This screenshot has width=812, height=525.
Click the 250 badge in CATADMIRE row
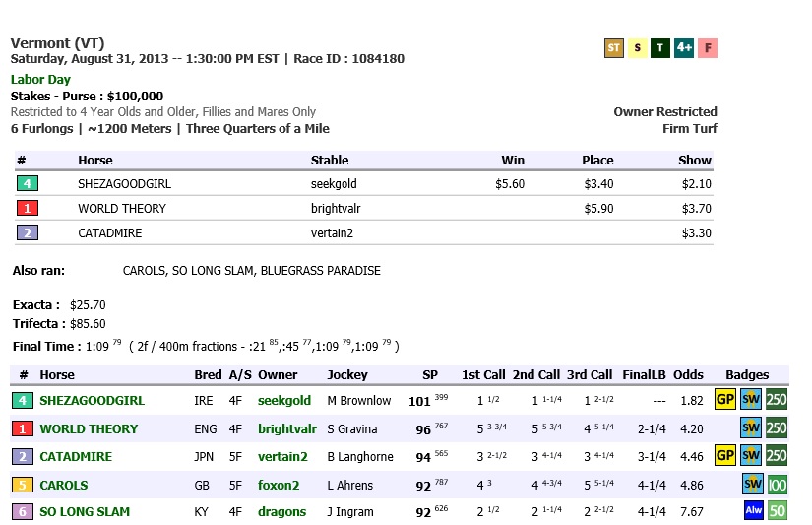pyautogui.click(x=777, y=457)
